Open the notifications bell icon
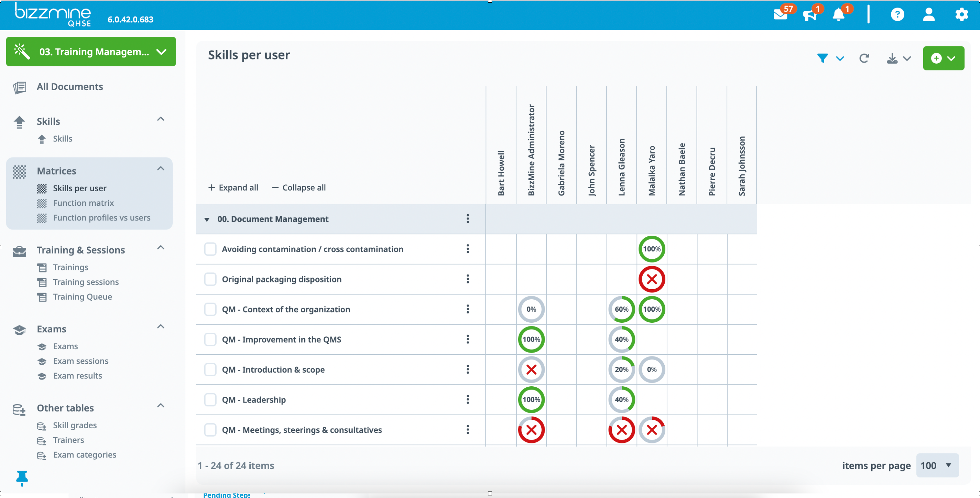980x498 pixels. click(x=838, y=15)
